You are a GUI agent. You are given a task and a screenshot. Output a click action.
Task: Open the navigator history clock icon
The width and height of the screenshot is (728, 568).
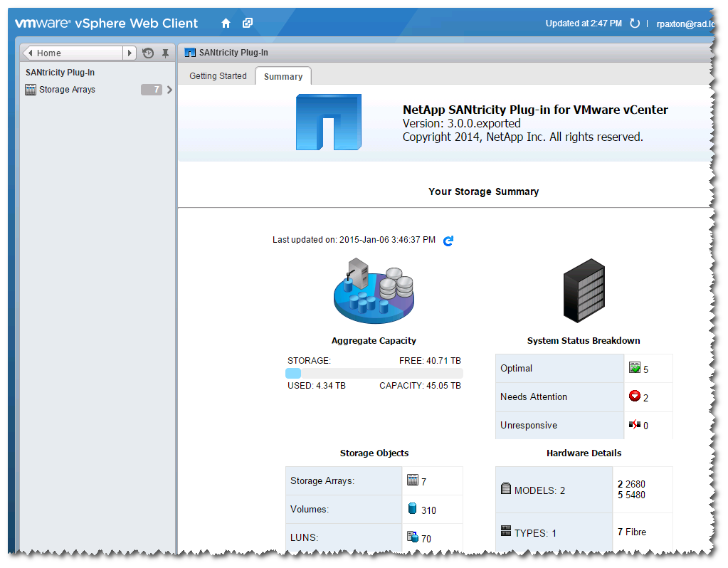click(148, 53)
